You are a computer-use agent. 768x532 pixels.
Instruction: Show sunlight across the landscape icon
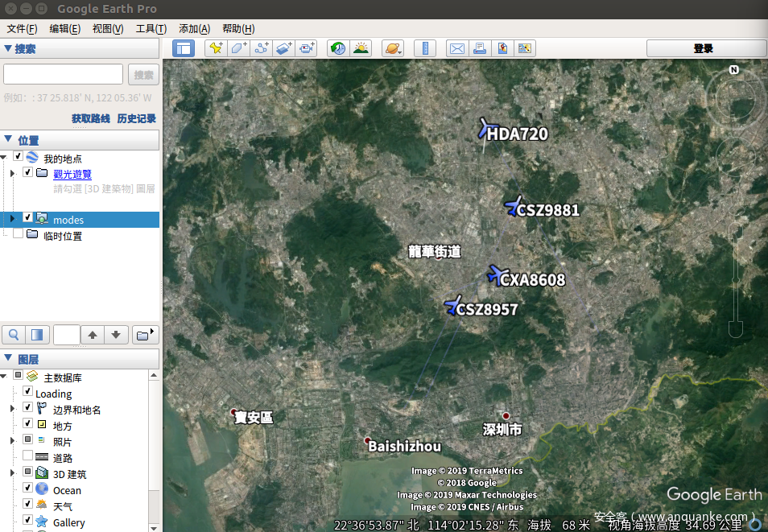point(361,48)
